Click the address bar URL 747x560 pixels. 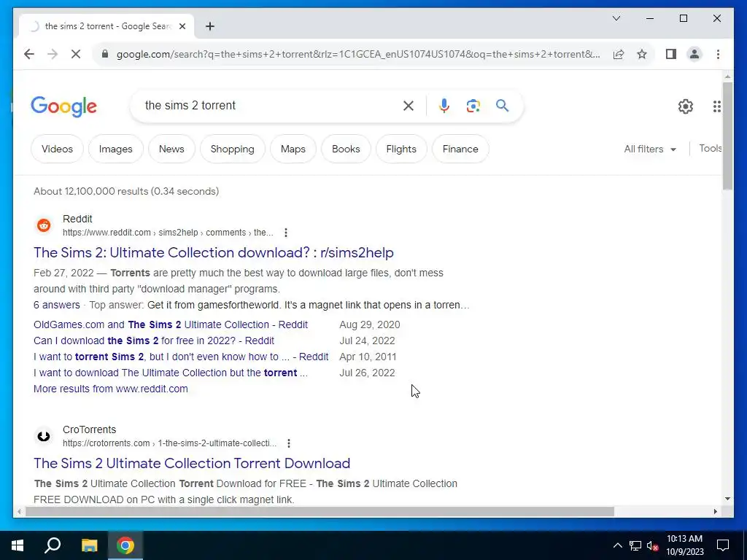point(358,54)
